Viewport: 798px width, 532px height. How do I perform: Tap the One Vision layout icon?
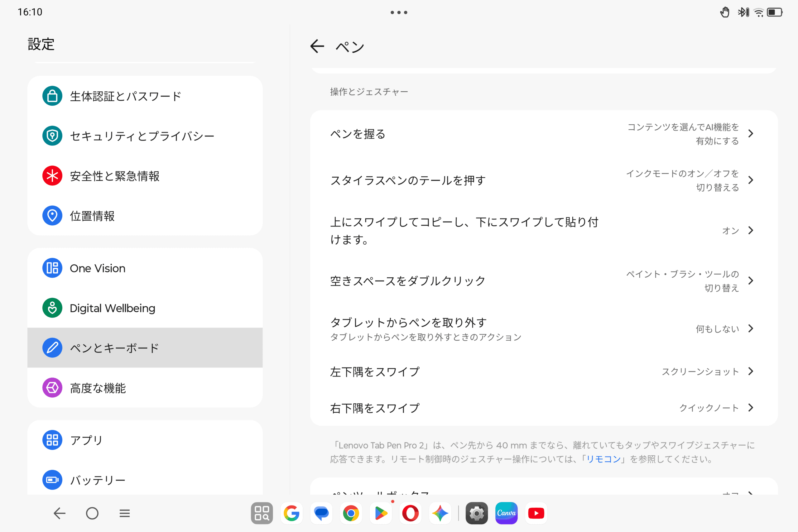[52, 268]
